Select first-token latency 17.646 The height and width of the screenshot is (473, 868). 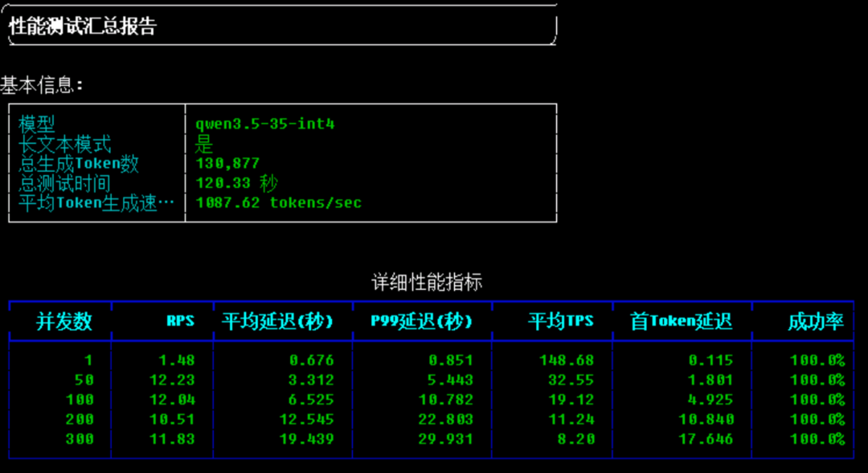point(706,439)
